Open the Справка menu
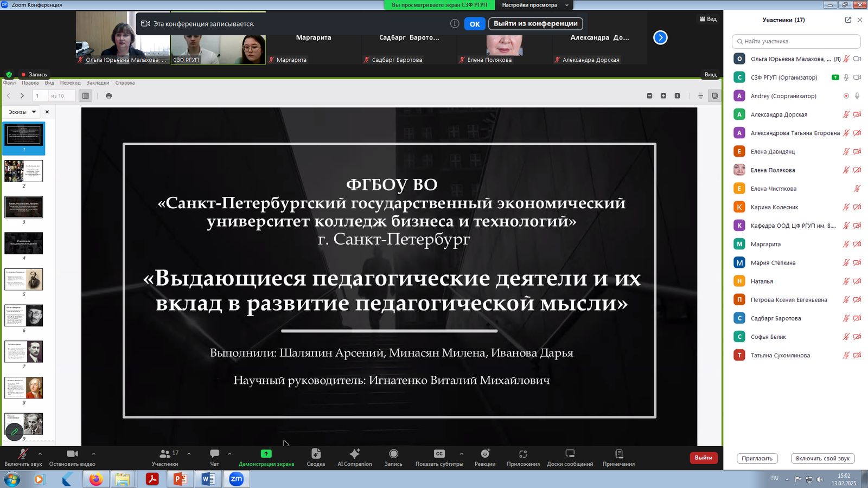Image resolution: width=868 pixels, height=488 pixels. [125, 83]
